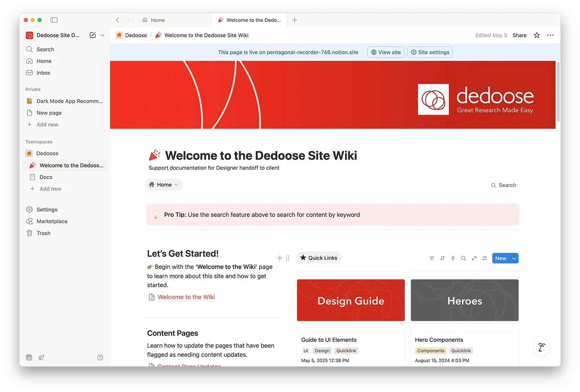Go back with the left arrow
580x392 pixels.
coord(118,20)
